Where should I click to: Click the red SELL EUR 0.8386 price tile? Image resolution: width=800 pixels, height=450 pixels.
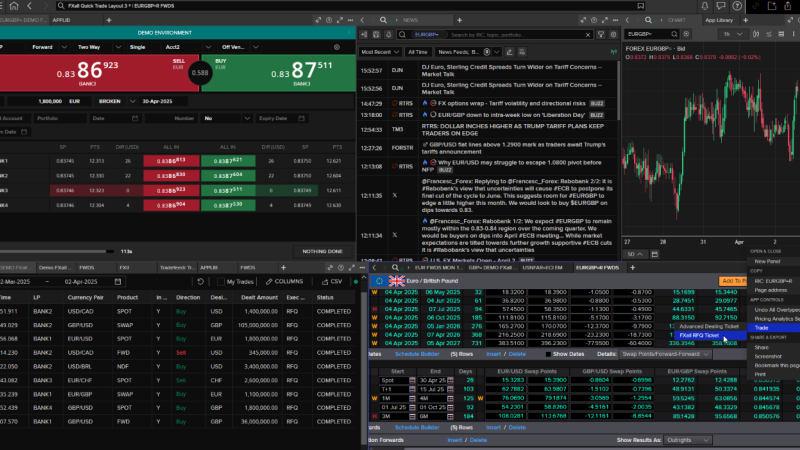point(99,73)
